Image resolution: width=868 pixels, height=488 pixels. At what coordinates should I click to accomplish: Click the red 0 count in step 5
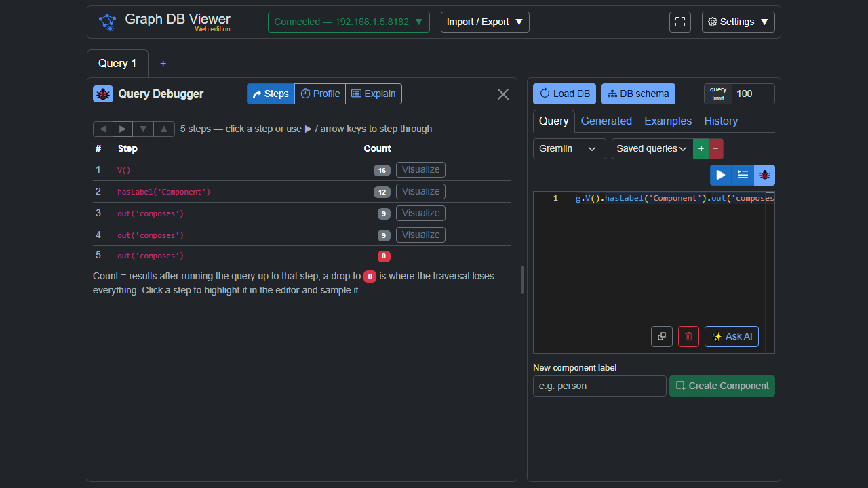pyautogui.click(x=384, y=256)
